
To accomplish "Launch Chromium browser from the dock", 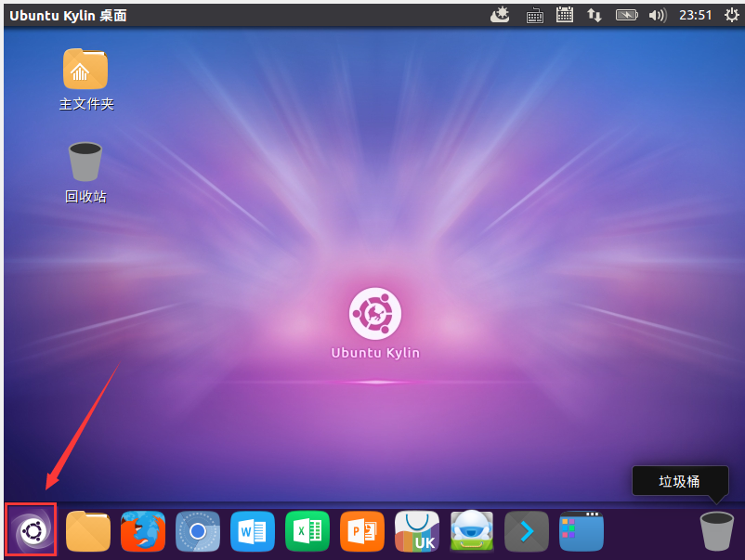I will [198, 531].
